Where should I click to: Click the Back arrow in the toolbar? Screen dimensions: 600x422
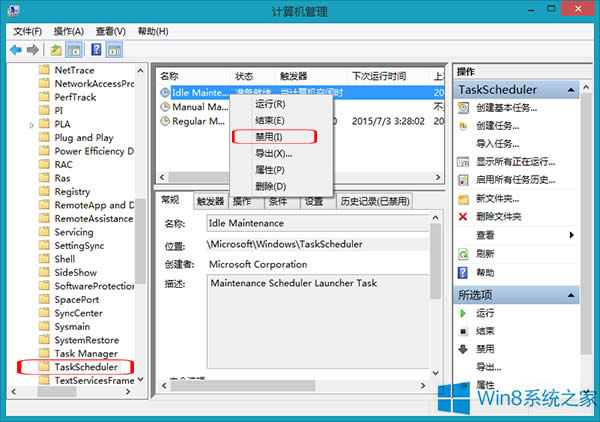16,49
